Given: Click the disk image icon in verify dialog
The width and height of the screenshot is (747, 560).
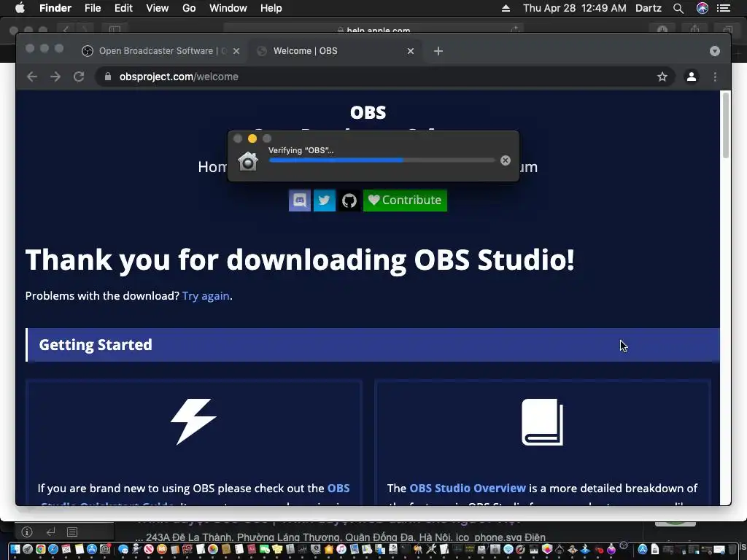Looking at the screenshot, I should pyautogui.click(x=248, y=161).
